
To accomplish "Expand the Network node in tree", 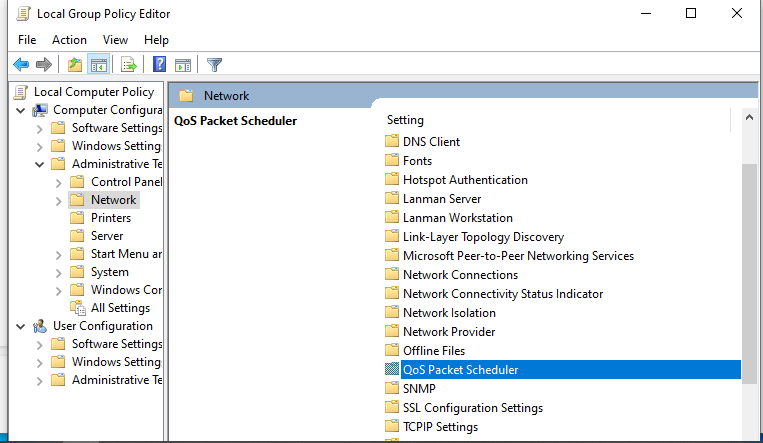I will (x=59, y=200).
